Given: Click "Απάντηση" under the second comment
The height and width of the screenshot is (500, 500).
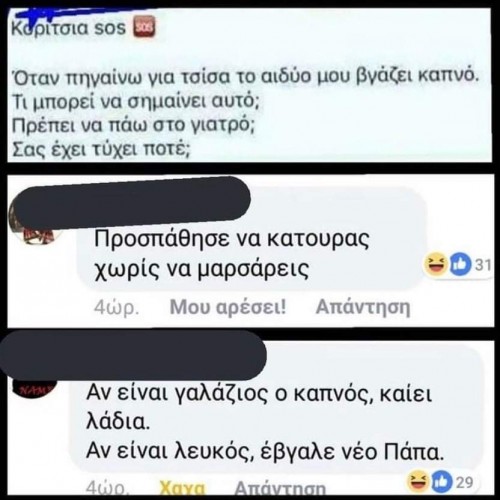Looking at the screenshot, I should coord(280,489).
